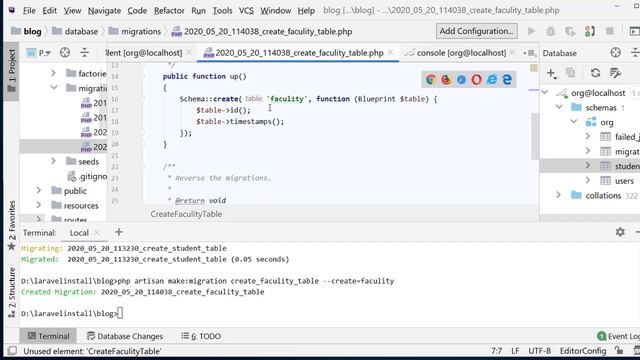Open Firefox browser preview icon
640x360 pixels.
[x=446, y=80]
